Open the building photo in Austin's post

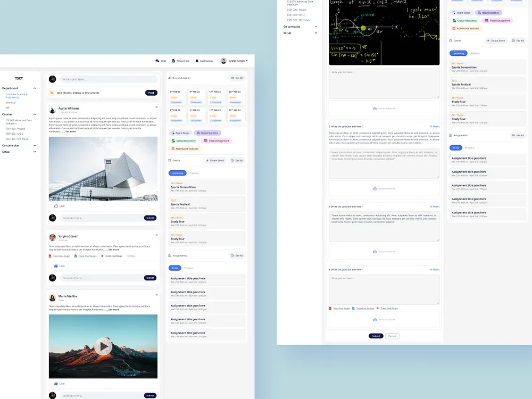pyautogui.click(x=103, y=169)
